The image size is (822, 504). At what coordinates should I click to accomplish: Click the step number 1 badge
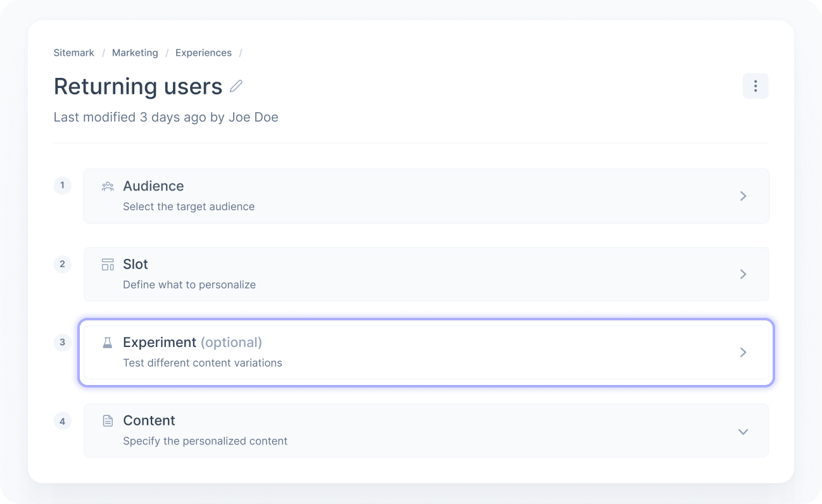[x=62, y=186]
